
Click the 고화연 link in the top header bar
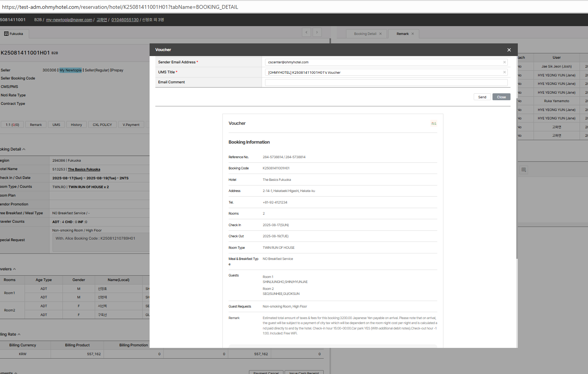coord(102,20)
